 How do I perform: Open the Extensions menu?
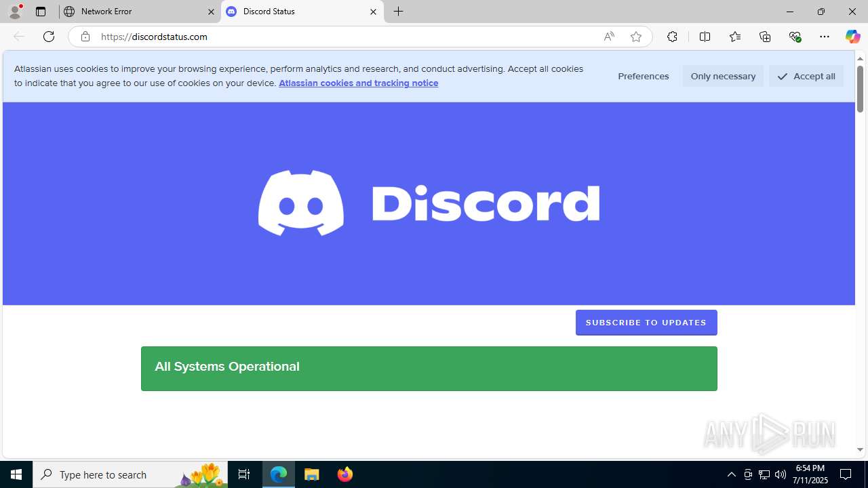pos(672,37)
